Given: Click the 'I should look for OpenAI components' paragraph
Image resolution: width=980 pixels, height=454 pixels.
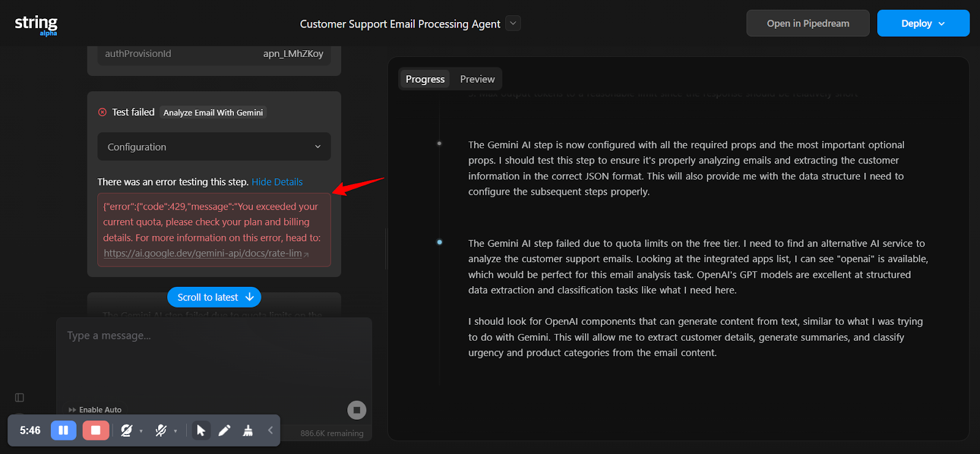Looking at the screenshot, I should pyautogui.click(x=696, y=337).
